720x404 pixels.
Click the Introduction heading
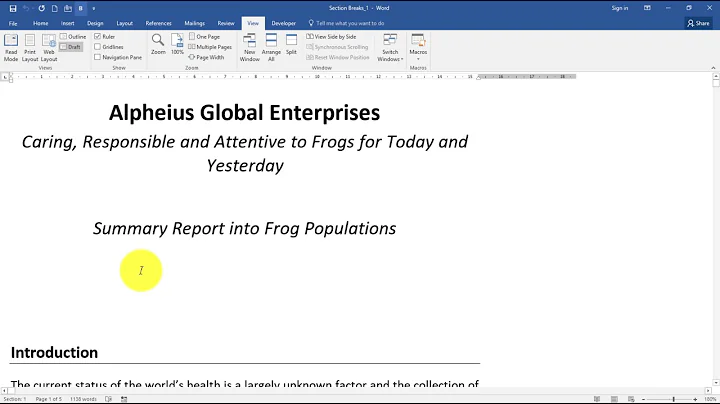pyautogui.click(x=54, y=353)
